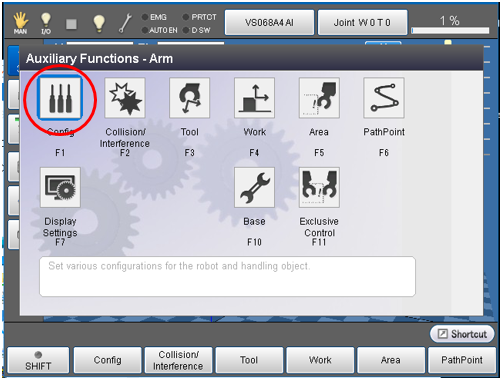Open the Base wrench icon

tap(254, 188)
